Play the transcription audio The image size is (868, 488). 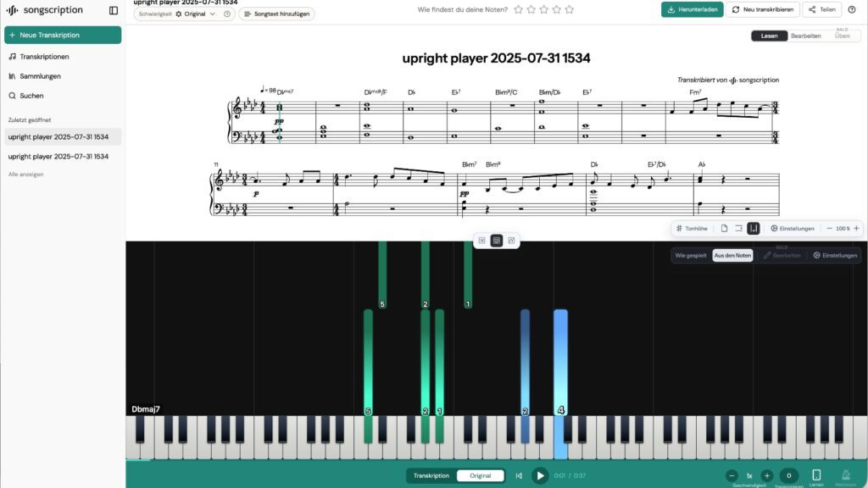click(x=540, y=476)
